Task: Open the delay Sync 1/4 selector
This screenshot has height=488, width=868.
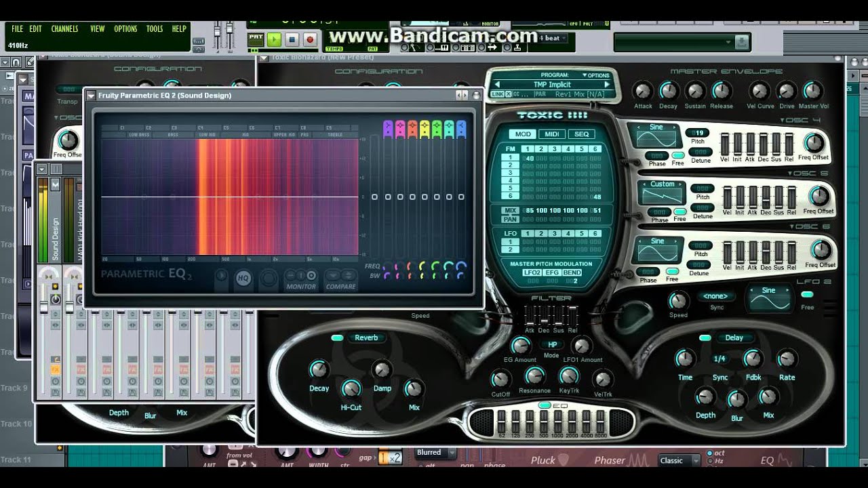Action: (719, 359)
